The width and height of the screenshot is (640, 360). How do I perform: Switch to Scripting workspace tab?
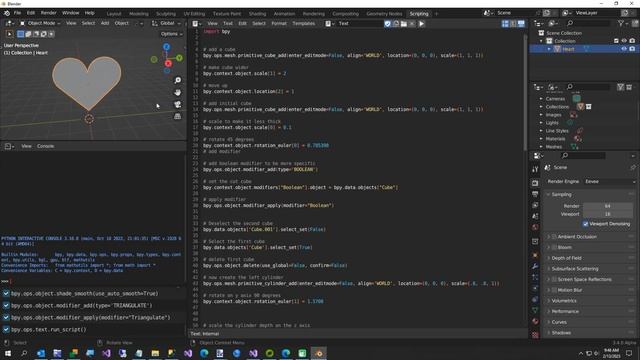419,13
